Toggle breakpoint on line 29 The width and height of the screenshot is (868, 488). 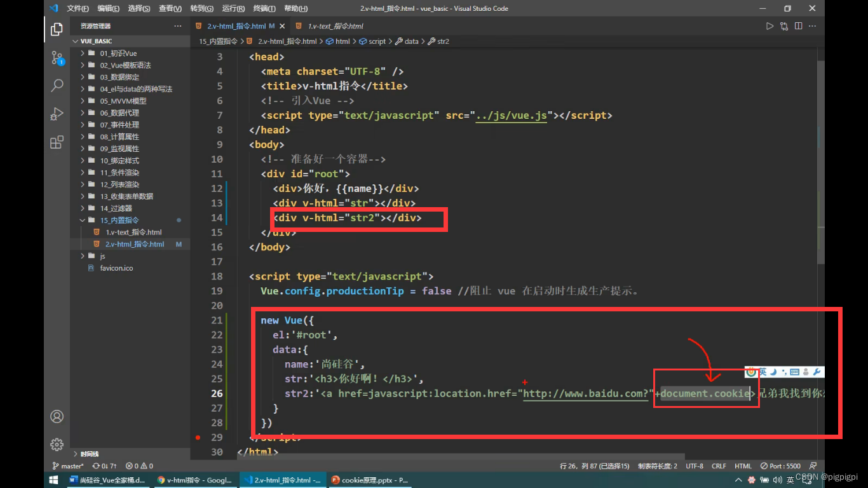[x=198, y=437]
